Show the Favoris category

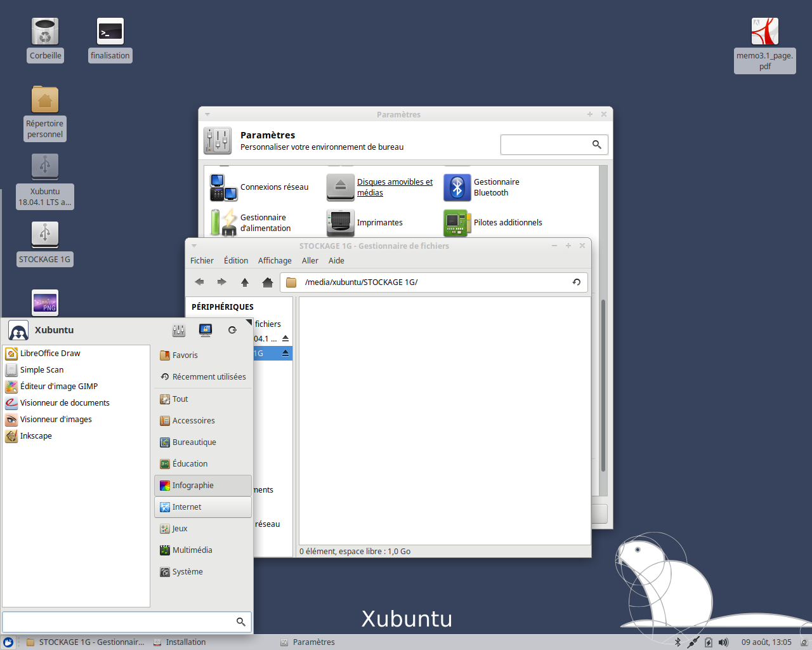203,355
